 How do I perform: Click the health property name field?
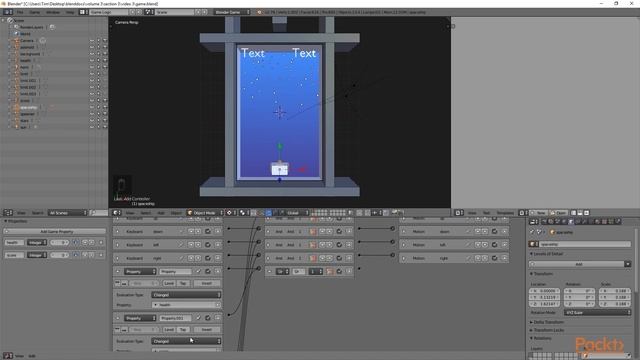point(14,242)
